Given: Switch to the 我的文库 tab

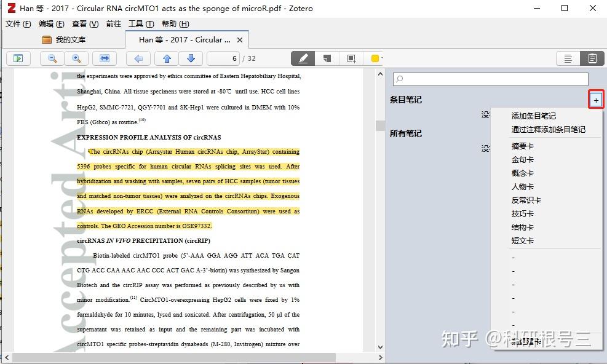Looking at the screenshot, I should pyautogui.click(x=72, y=39).
